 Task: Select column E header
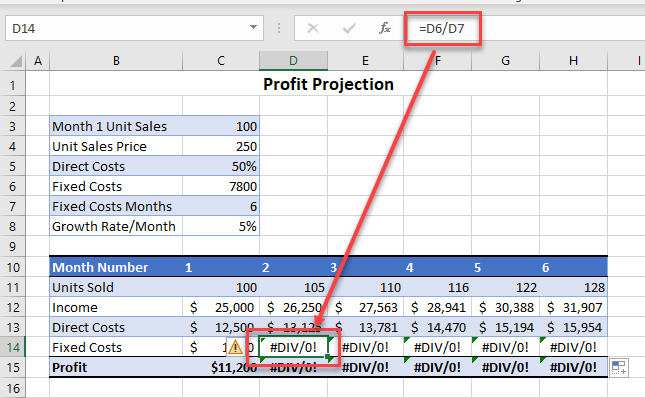[365, 61]
